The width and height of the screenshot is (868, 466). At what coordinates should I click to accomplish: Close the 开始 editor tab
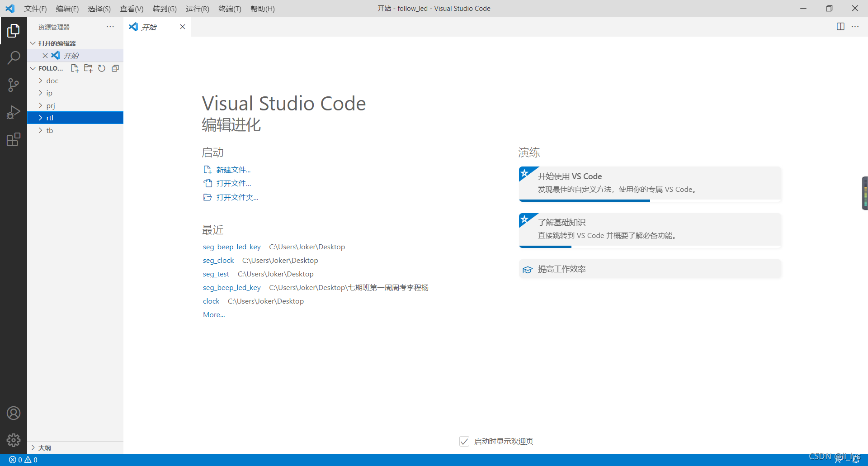[x=183, y=27]
